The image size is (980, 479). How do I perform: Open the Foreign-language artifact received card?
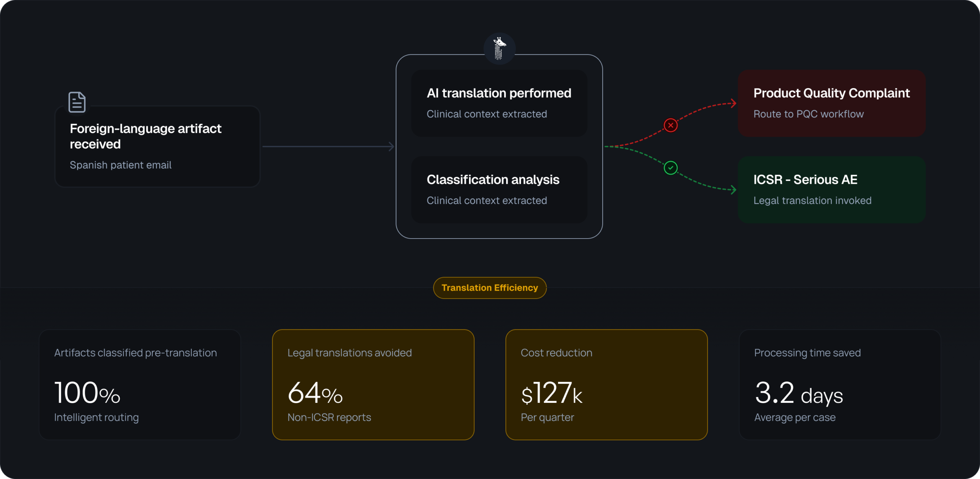tap(158, 147)
